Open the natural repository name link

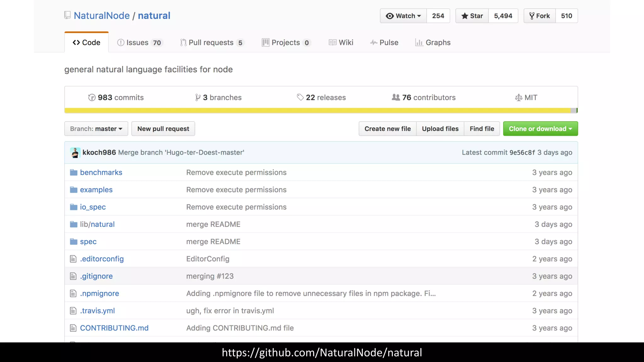point(154,15)
